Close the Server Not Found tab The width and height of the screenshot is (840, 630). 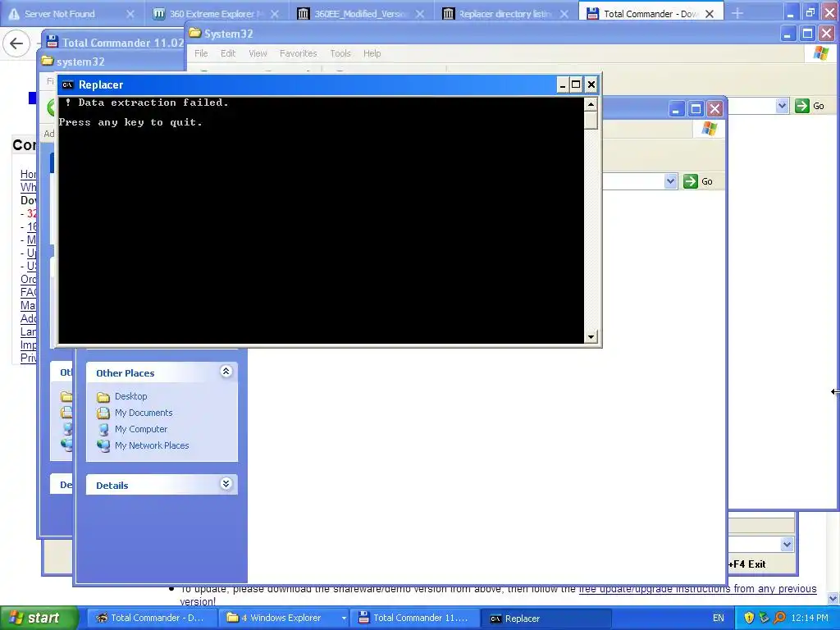click(130, 15)
